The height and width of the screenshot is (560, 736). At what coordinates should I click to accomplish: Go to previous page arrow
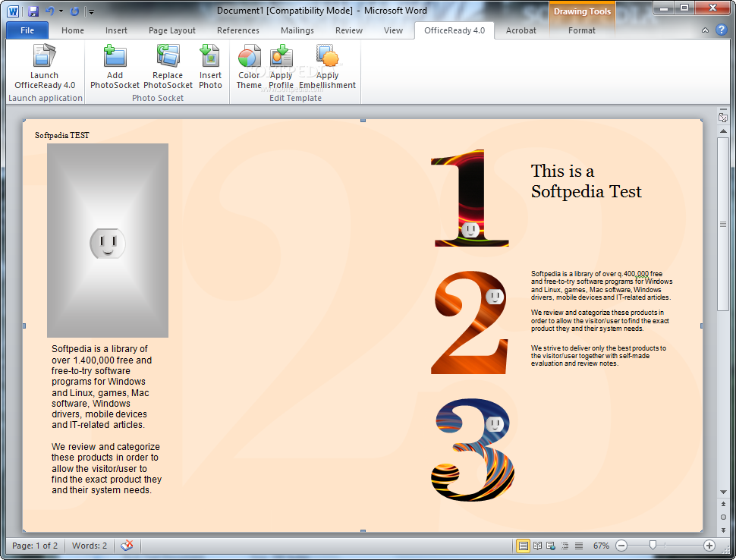(723, 504)
